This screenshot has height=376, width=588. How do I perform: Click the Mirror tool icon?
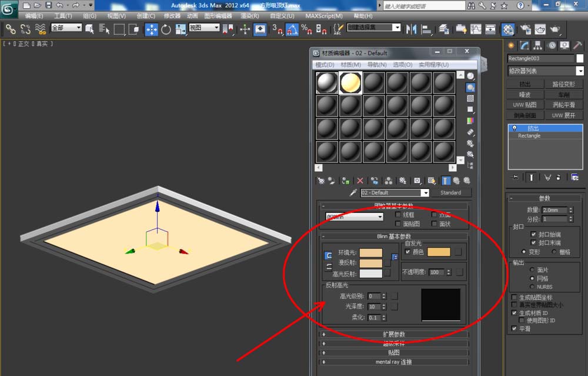click(412, 29)
